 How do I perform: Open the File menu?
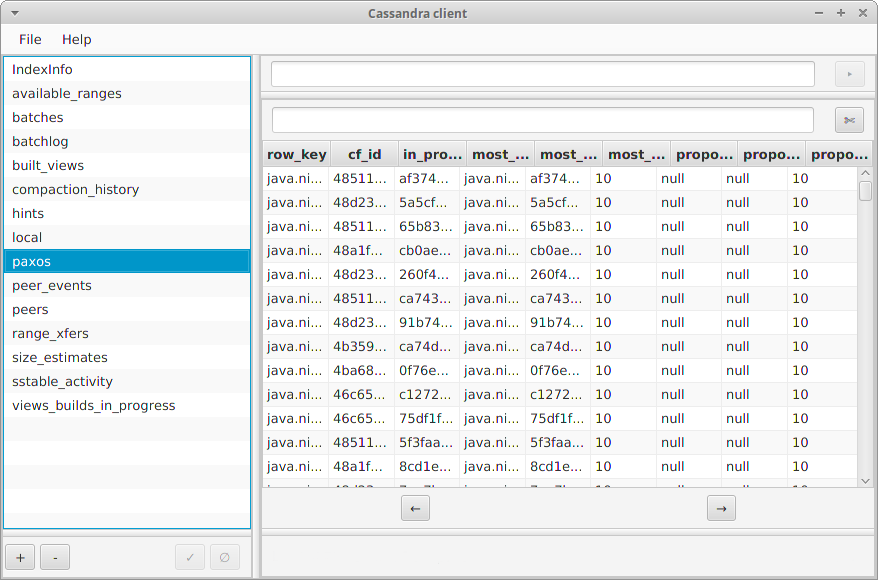[x=30, y=39]
